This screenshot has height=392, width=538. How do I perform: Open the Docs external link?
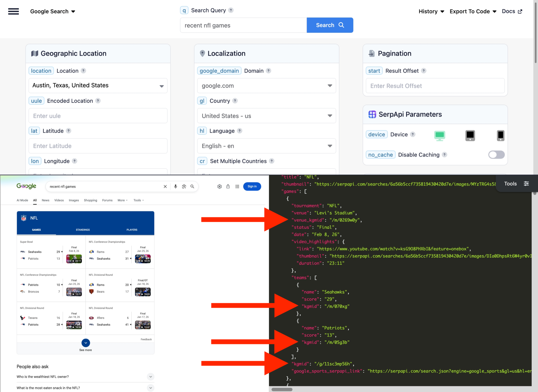click(512, 11)
